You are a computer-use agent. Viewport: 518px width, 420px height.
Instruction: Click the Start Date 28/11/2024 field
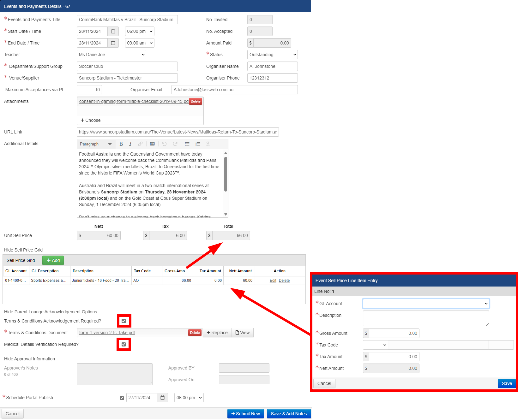(92, 31)
